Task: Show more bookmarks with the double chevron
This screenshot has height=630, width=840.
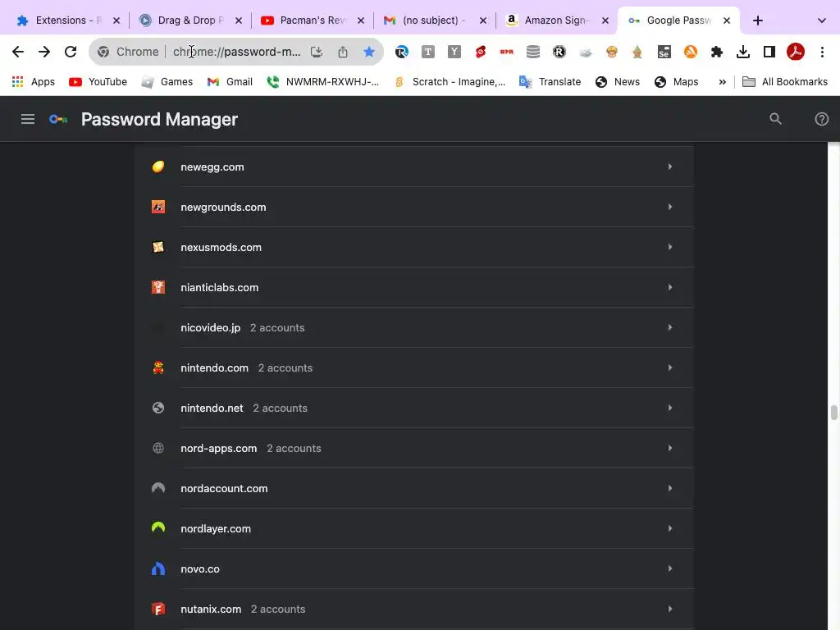Action: (722, 81)
